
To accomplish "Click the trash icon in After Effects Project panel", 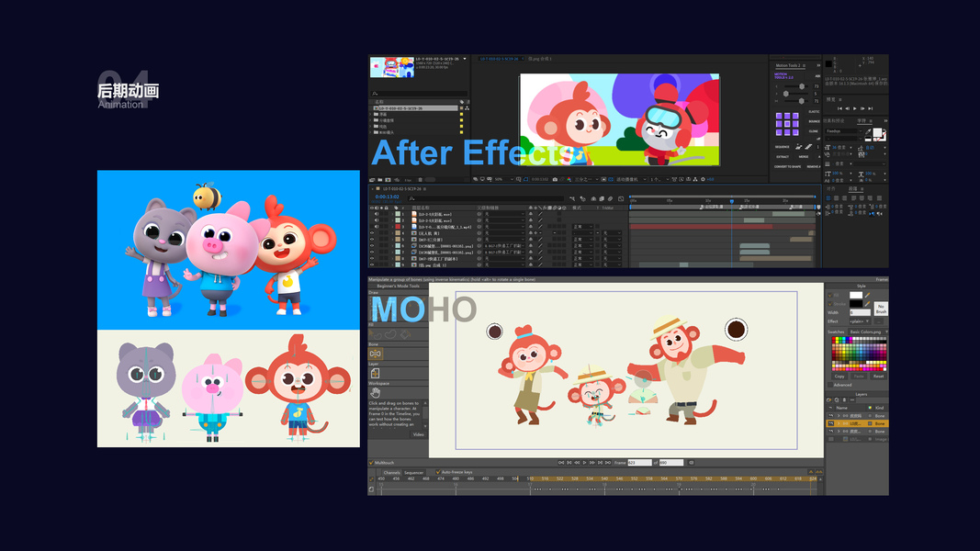I will (x=420, y=180).
